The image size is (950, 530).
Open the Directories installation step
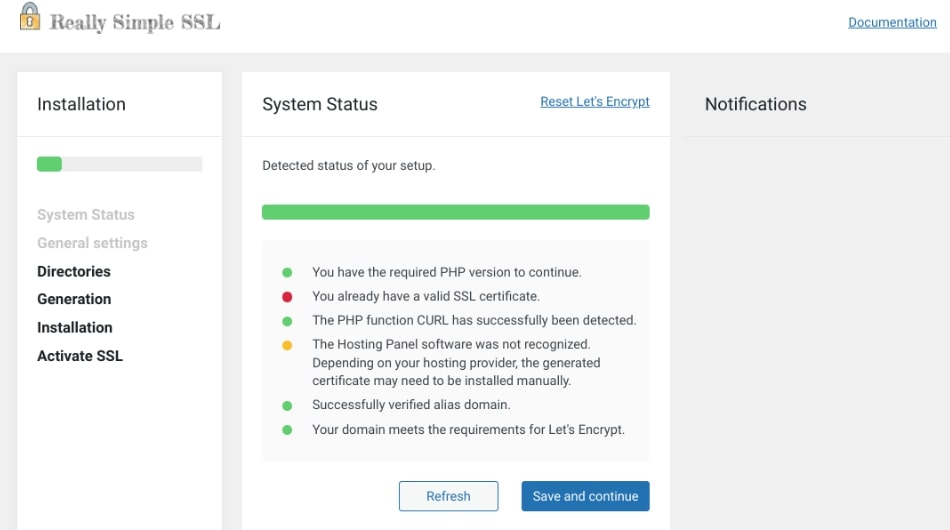click(x=74, y=271)
